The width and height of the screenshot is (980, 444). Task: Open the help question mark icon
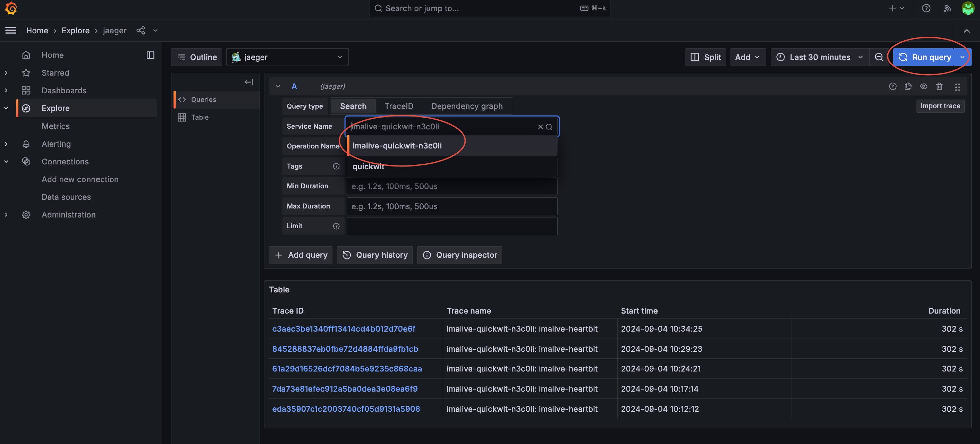926,8
